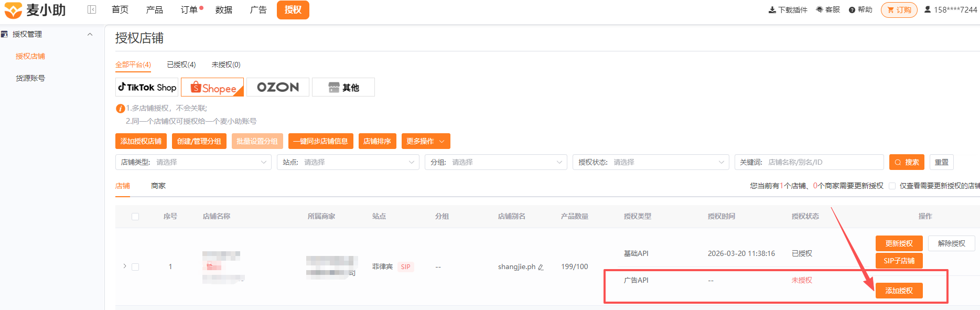Edit store alias with pencil icon
The width and height of the screenshot is (980, 310).
(541, 267)
